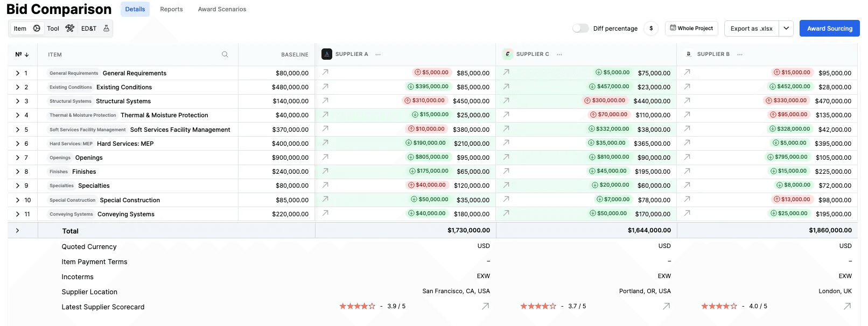Click the Award Sourcing button

[x=829, y=29]
